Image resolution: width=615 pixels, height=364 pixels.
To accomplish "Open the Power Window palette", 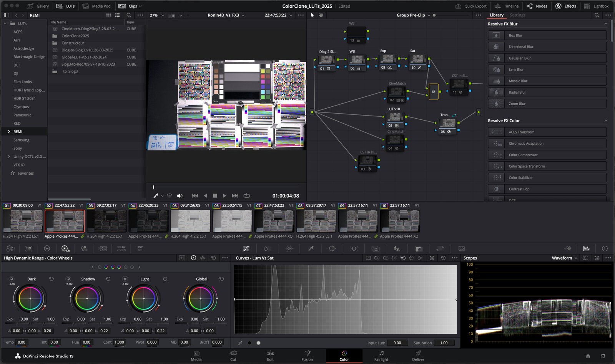I will click(x=332, y=248).
